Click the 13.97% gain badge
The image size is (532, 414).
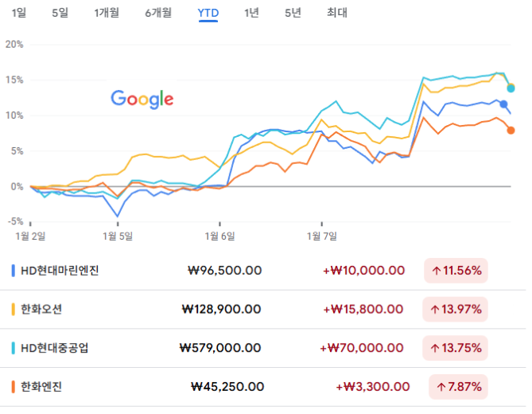tap(456, 309)
